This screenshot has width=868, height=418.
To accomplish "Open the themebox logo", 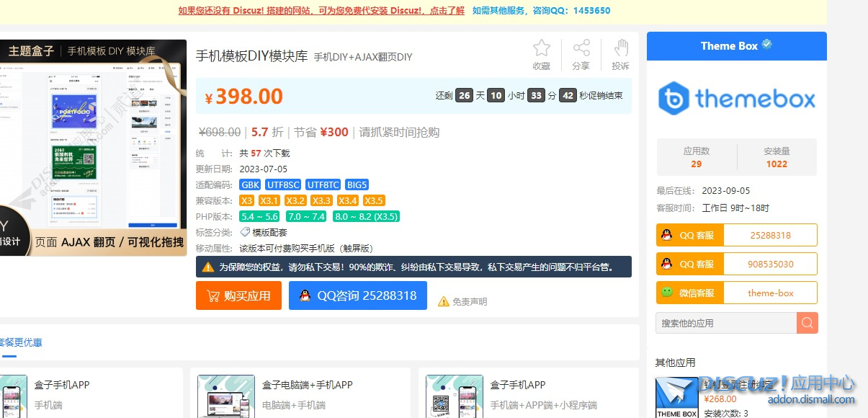I will pyautogui.click(x=737, y=99).
